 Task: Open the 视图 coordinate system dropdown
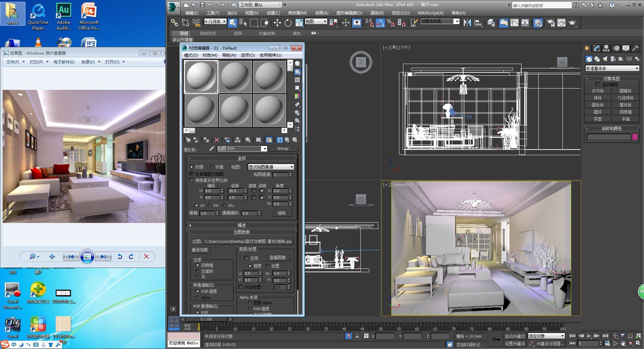coord(316,21)
